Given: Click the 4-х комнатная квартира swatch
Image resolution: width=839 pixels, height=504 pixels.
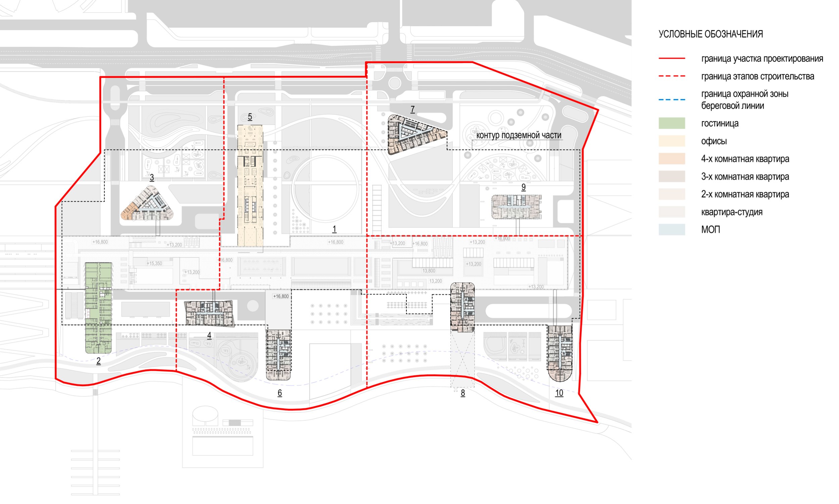Looking at the screenshot, I should pos(671,159).
